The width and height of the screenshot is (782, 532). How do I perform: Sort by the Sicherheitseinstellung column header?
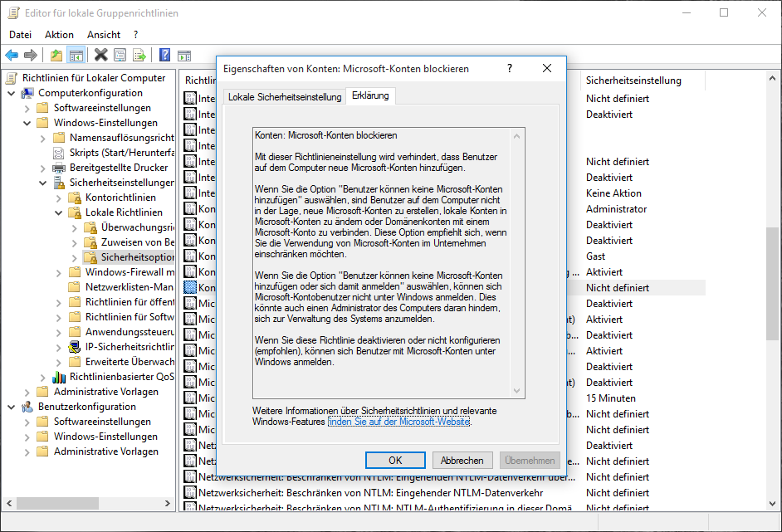tap(643, 81)
